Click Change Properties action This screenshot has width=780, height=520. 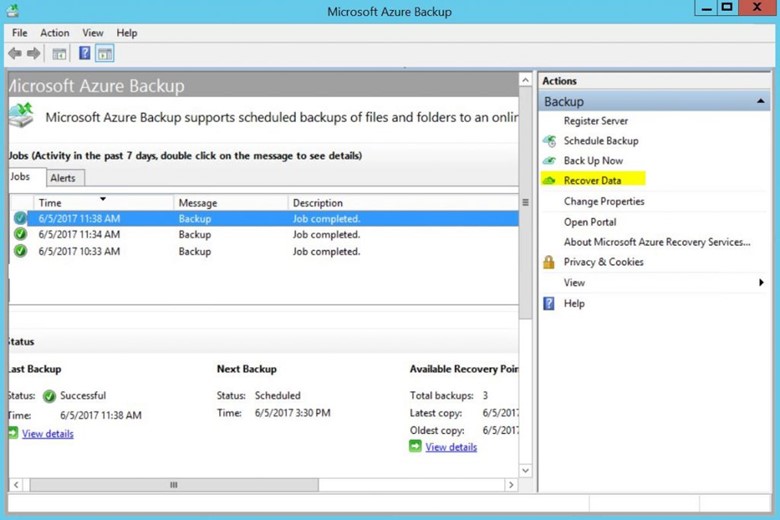click(604, 201)
